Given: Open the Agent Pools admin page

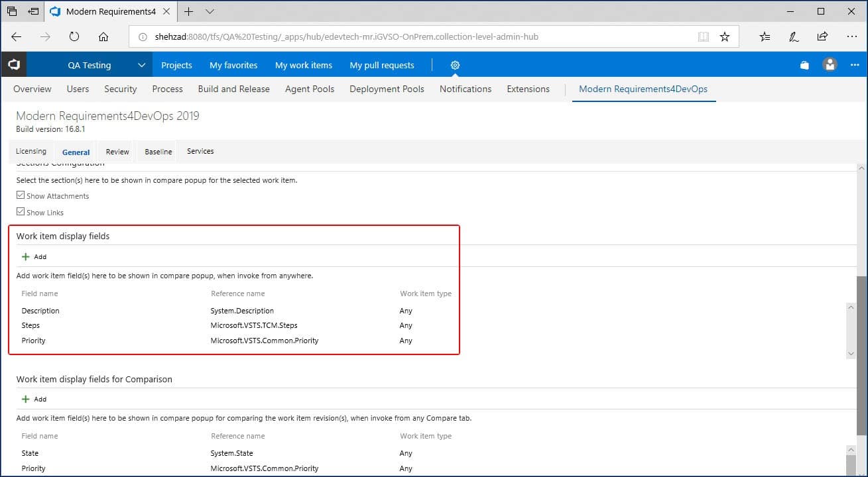Looking at the screenshot, I should [x=309, y=89].
